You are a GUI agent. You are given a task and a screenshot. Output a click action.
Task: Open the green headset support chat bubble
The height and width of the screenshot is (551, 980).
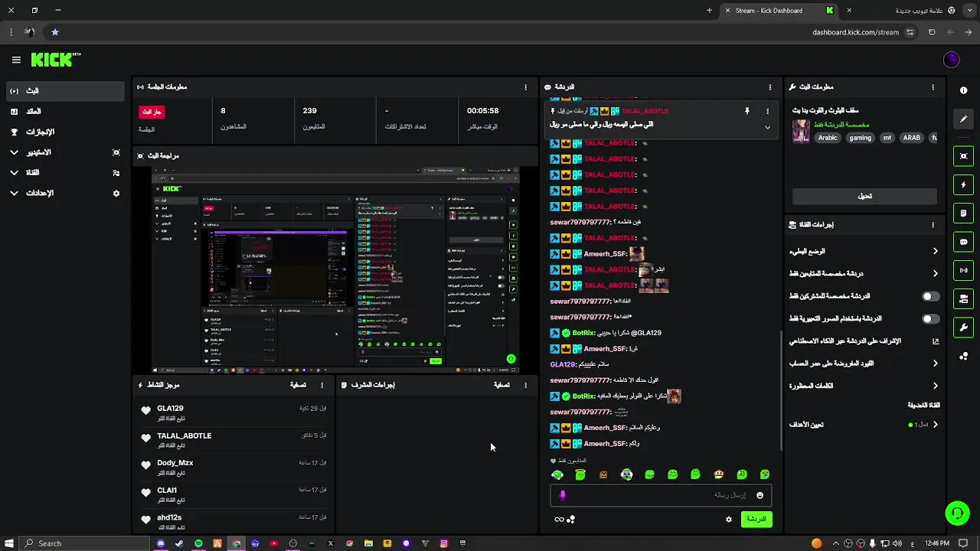pos(957,514)
